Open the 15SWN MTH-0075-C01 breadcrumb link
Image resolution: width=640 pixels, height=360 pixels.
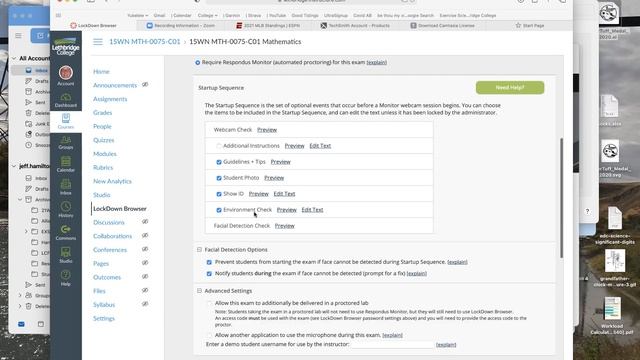click(144, 42)
